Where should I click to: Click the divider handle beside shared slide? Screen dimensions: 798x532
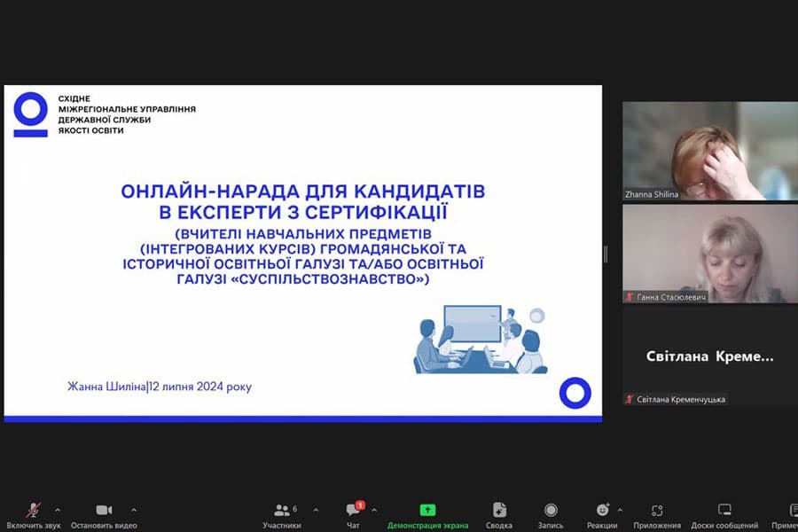tap(605, 254)
